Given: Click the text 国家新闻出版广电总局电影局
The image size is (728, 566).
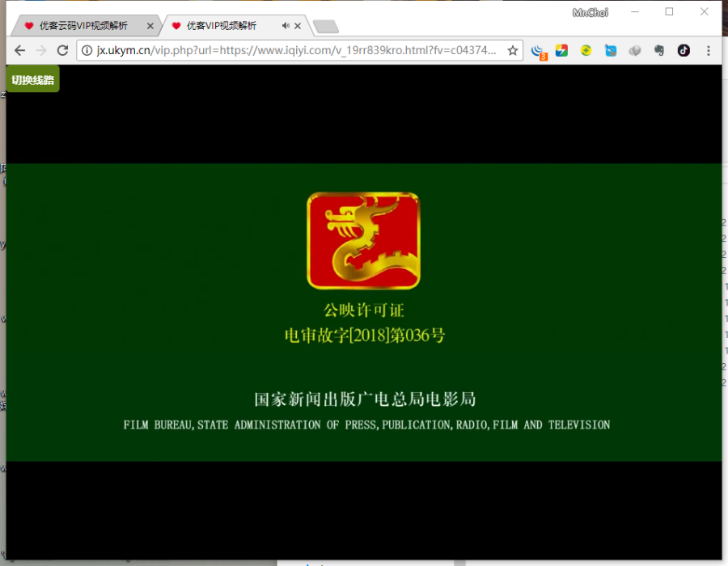Looking at the screenshot, I should coord(365,399).
